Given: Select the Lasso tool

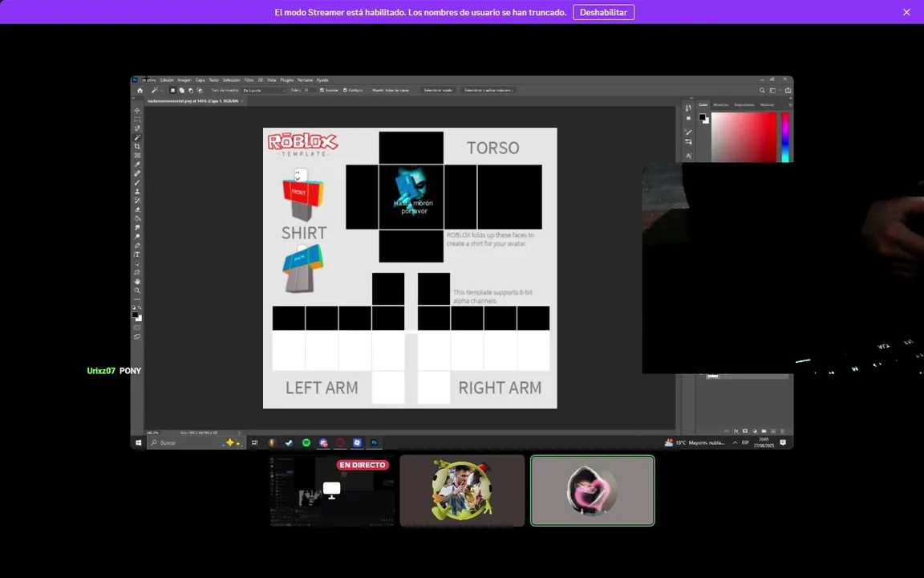Looking at the screenshot, I should 137,128.
